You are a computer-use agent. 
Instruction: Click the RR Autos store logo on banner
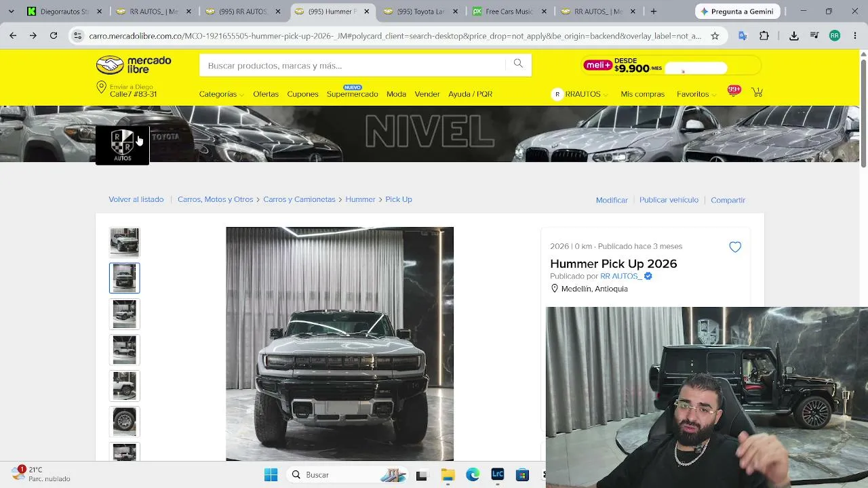pos(122,145)
